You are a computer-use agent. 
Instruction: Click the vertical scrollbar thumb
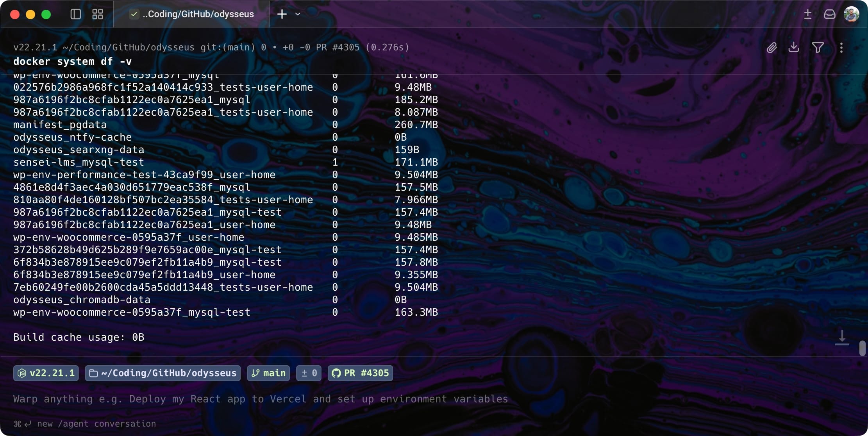[863, 348]
